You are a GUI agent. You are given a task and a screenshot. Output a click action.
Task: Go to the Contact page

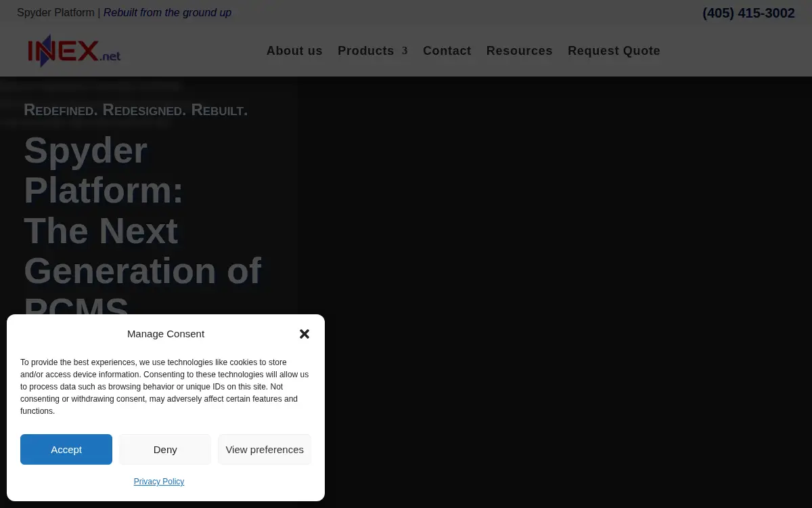click(x=447, y=51)
